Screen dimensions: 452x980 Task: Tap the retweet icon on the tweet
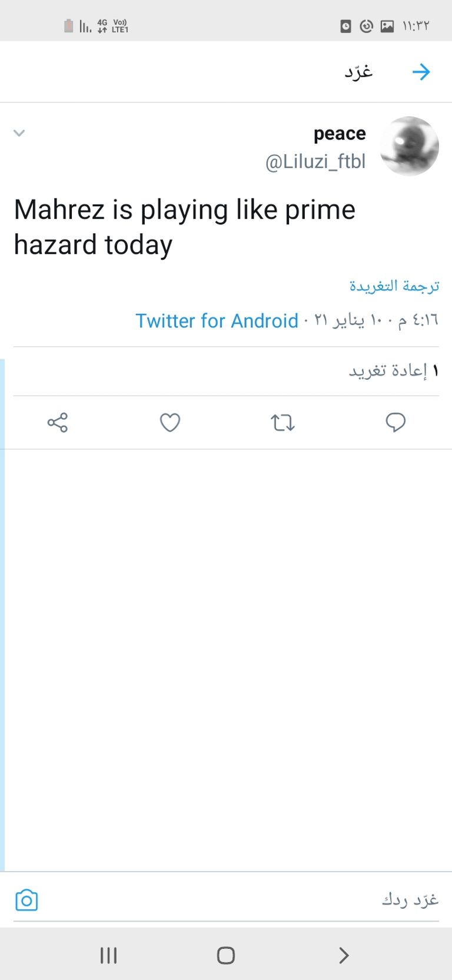[282, 422]
